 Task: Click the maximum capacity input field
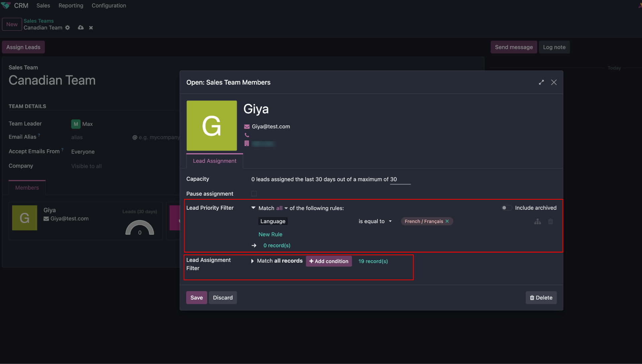point(400,179)
